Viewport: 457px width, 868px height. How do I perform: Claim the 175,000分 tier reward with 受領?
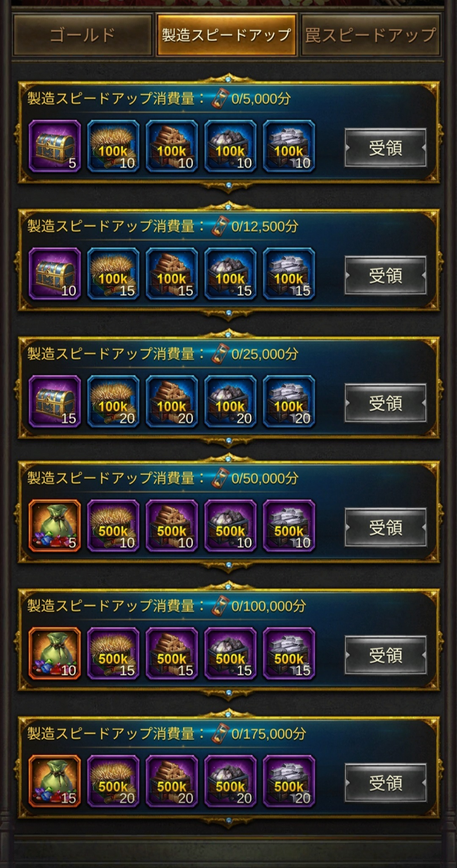[x=386, y=783]
